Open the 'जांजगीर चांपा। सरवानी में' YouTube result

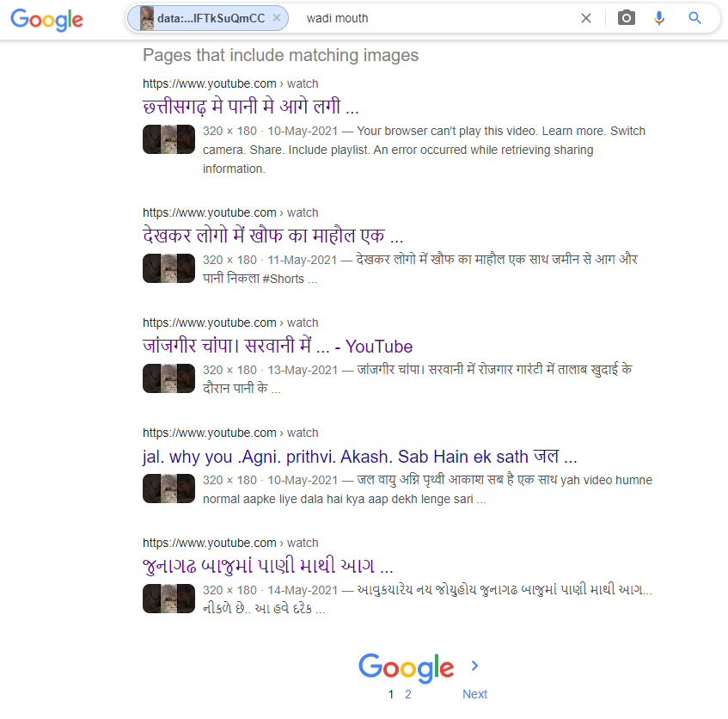pyautogui.click(x=277, y=346)
